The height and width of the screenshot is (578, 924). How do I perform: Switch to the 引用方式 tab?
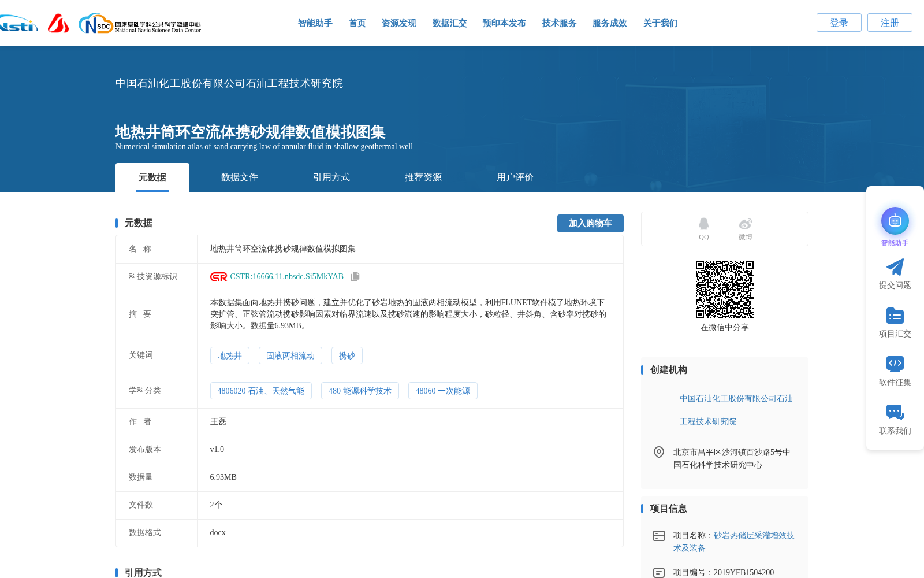pos(331,177)
